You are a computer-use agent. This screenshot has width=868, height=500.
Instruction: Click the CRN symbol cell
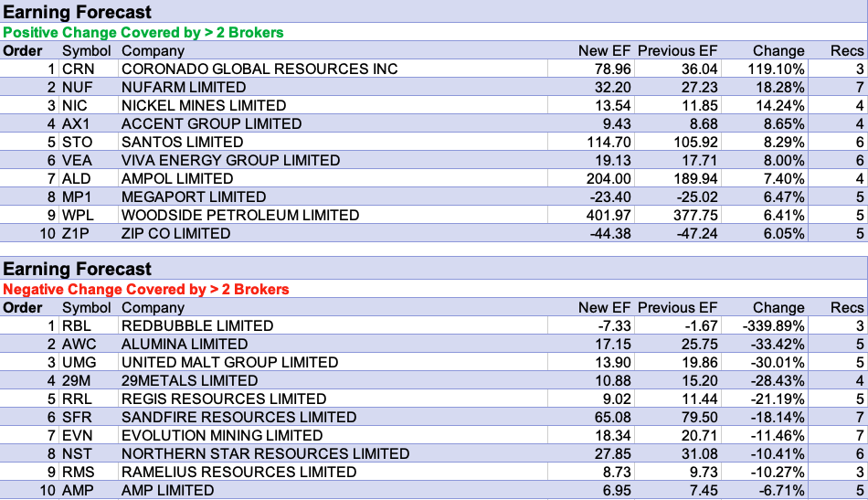tap(79, 69)
